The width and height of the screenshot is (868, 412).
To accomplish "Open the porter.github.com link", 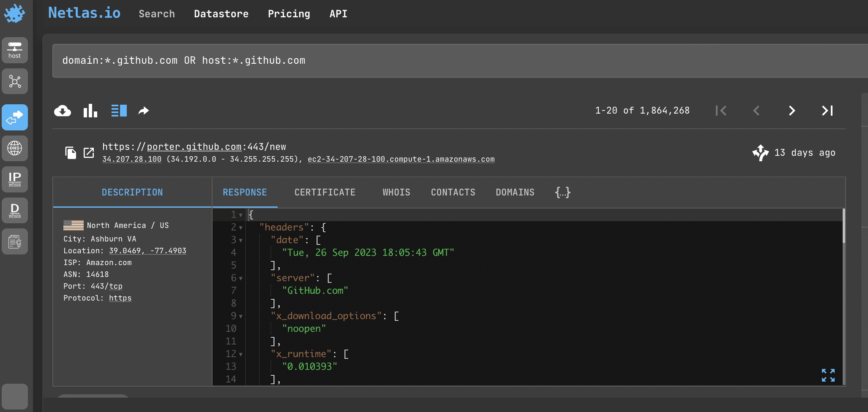I will tap(194, 147).
